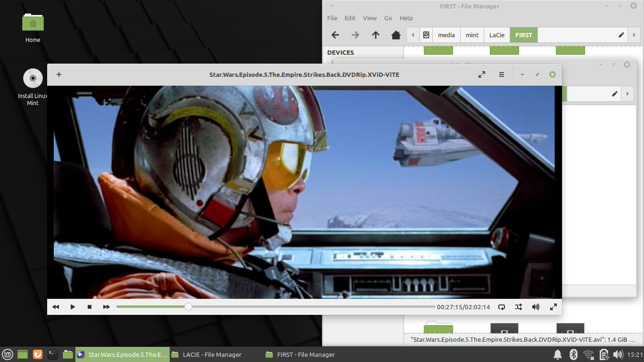Go to home folder in File Manager

pos(396,35)
